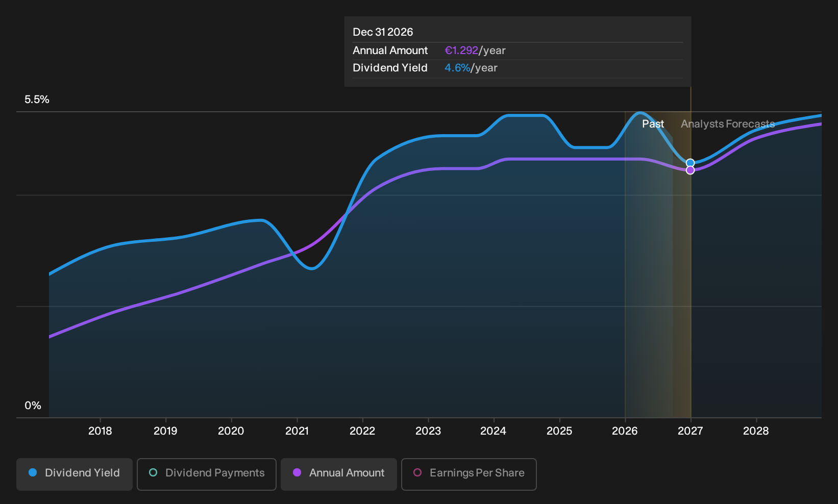Select the 2024 x-axis label

point(494,431)
